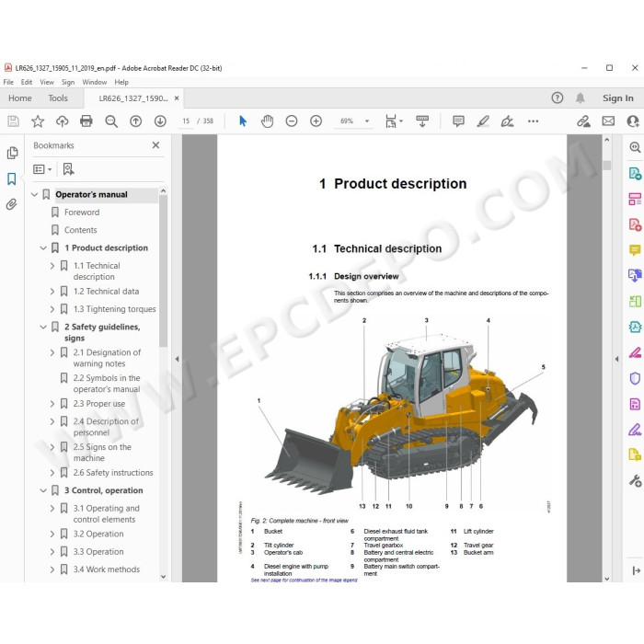This screenshot has height=644, width=644.
Task: Open the fit page options icon
Action: click(x=391, y=121)
